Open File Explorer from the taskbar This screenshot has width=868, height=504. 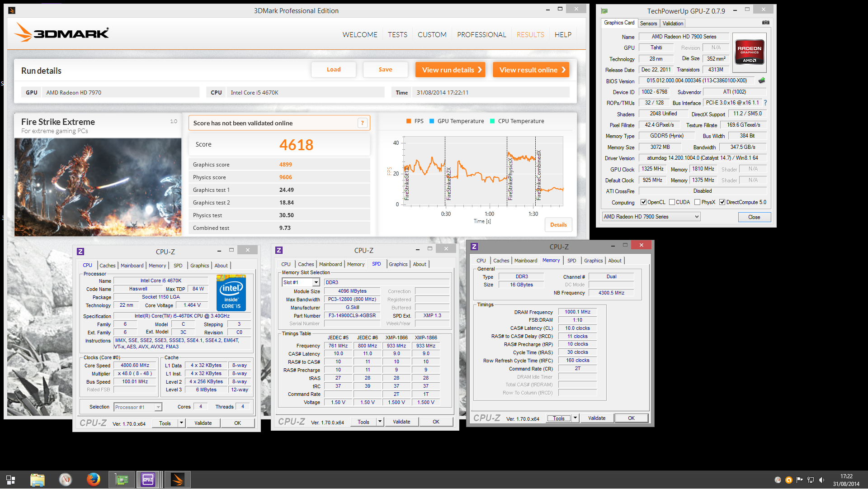click(38, 480)
